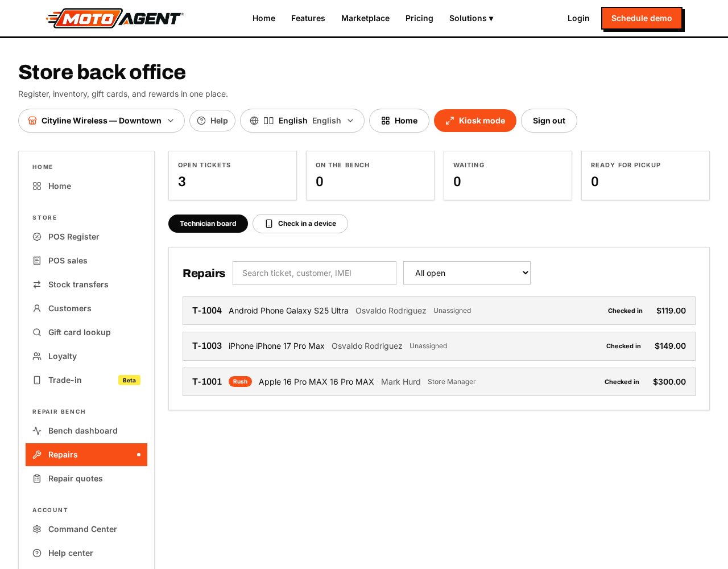
Task: Click the Rush badge on ticket T-1001
Action: [240, 382]
